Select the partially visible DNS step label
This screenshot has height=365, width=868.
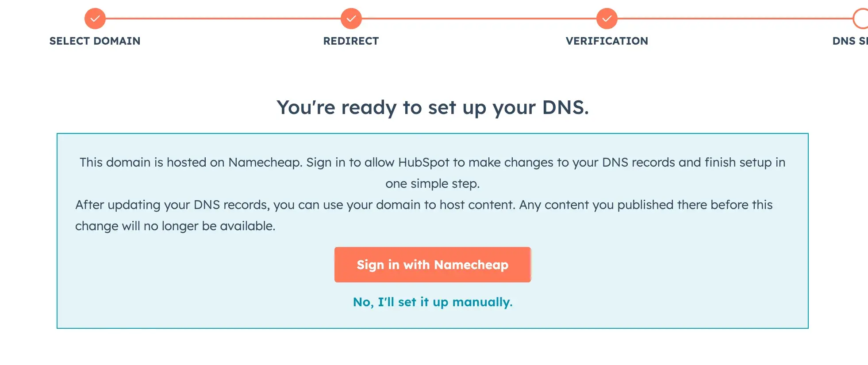click(x=849, y=41)
